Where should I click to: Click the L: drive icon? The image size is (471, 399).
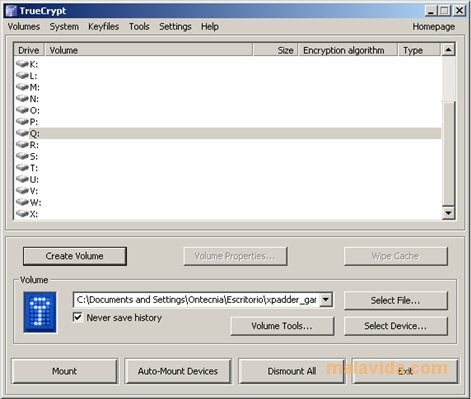(22, 75)
